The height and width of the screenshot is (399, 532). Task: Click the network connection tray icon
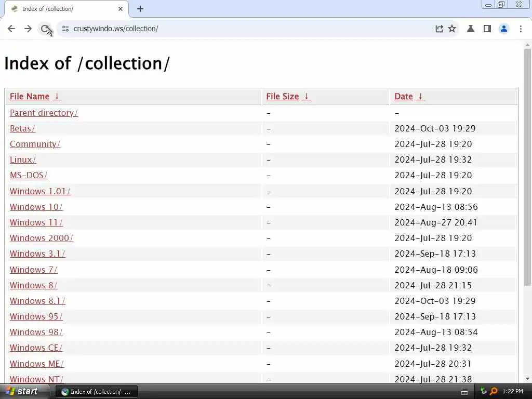(x=484, y=392)
